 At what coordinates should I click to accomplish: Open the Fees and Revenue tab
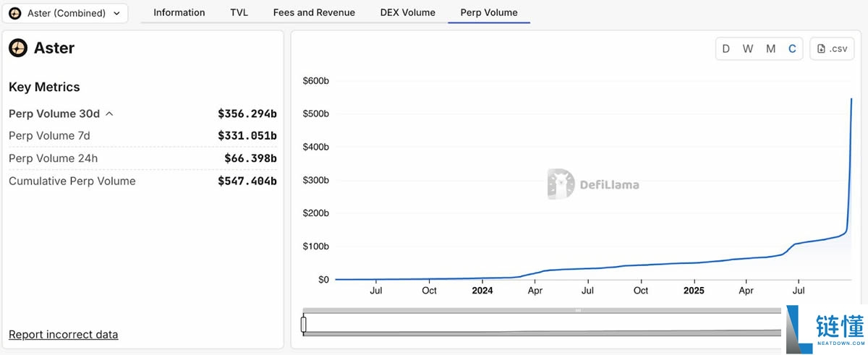(x=314, y=12)
